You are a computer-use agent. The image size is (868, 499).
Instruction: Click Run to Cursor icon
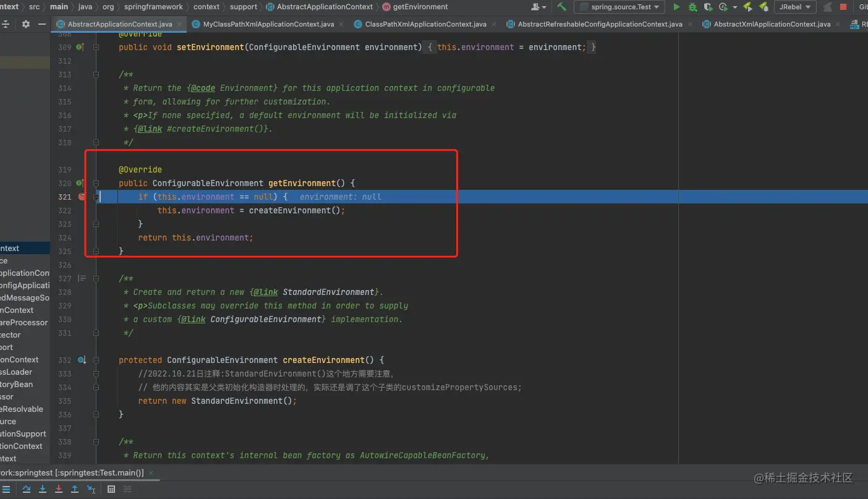[91, 489]
